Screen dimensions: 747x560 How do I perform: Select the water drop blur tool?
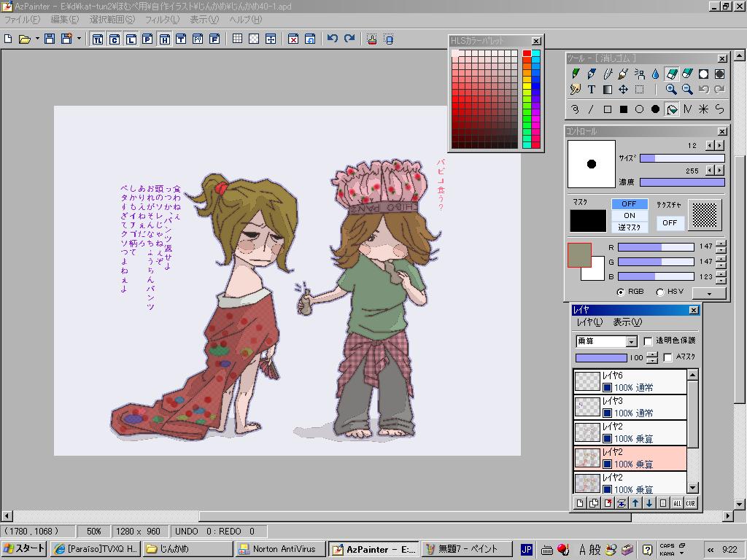655,74
